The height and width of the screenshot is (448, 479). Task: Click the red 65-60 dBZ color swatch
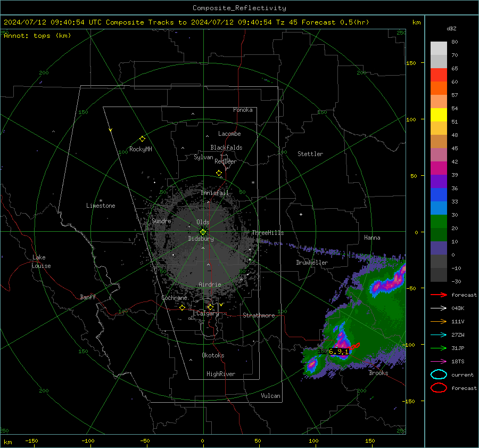coord(439,75)
